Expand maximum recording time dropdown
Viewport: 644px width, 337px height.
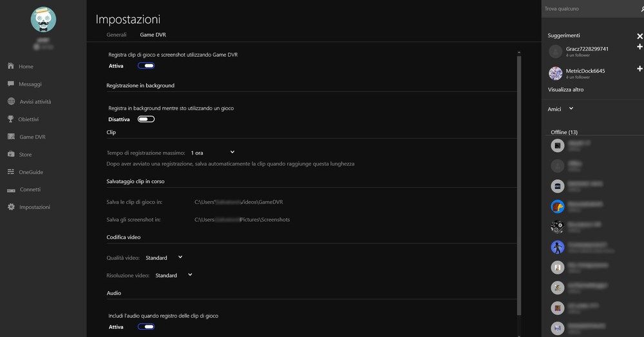[x=213, y=153]
